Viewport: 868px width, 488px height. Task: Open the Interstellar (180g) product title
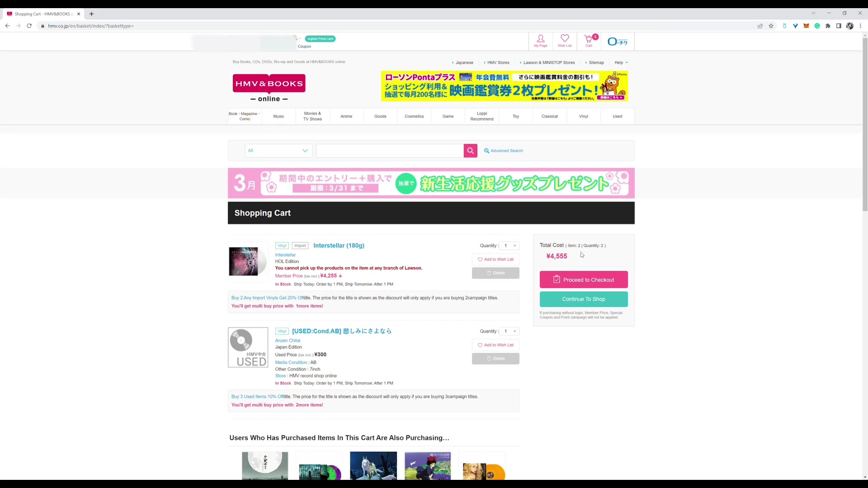(339, 246)
